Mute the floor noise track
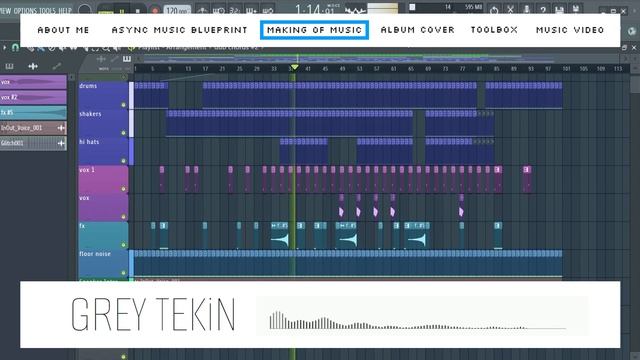This screenshot has height=360, width=640. (x=123, y=273)
